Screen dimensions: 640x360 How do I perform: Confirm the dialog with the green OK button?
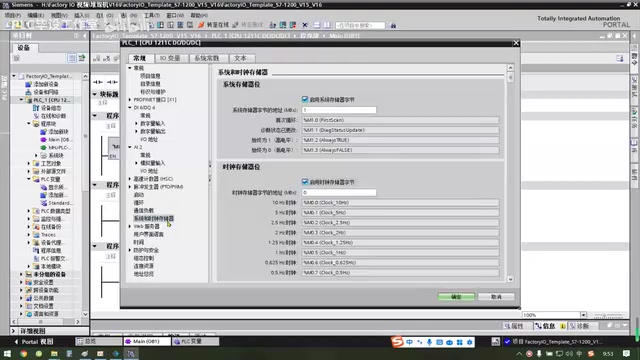[456, 297]
